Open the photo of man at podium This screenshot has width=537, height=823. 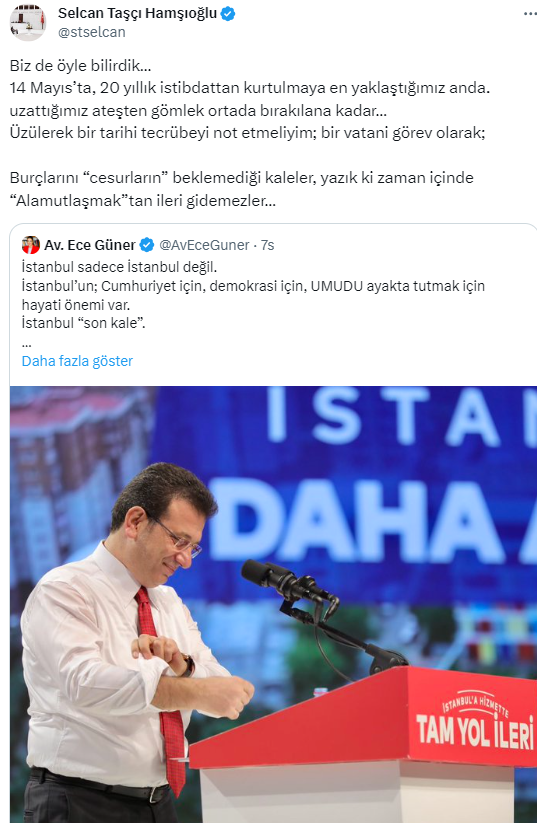coord(273,605)
